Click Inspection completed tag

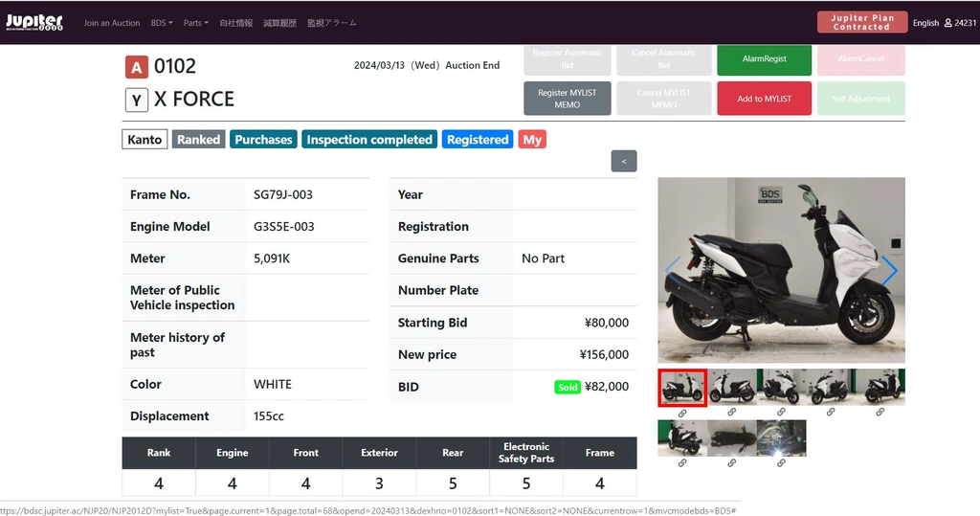[369, 140]
